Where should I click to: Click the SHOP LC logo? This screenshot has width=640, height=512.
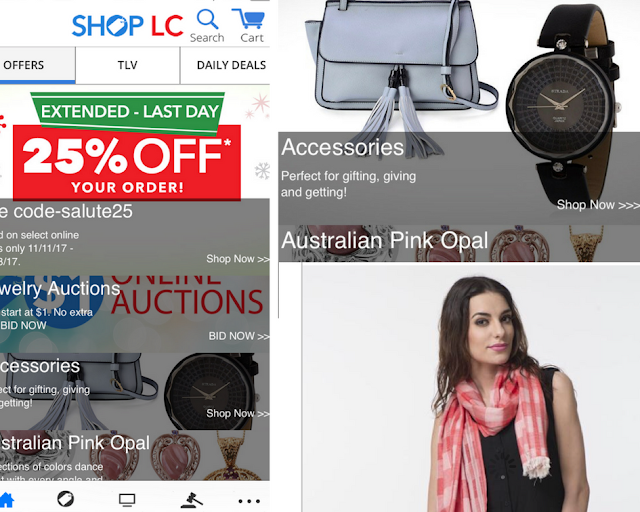pyautogui.click(x=127, y=25)
